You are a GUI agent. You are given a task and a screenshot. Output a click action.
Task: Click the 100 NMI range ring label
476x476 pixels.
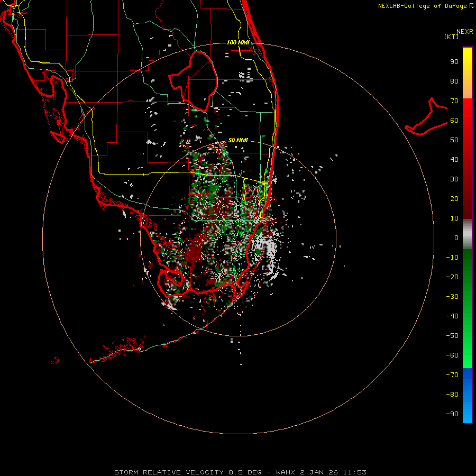[239, 42]
